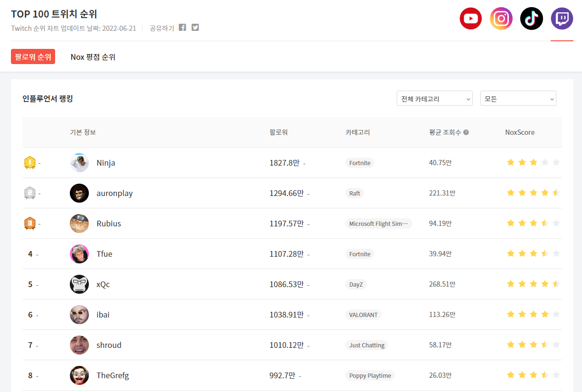Open xQc's profile avatar
The height and width of the screenshot is (392, 582).
79,284
